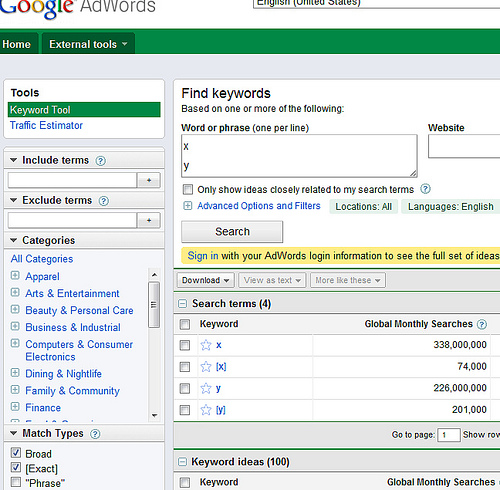Check the box for keyword y
Screen dimensions: 500x490
[x=185, y=388]
